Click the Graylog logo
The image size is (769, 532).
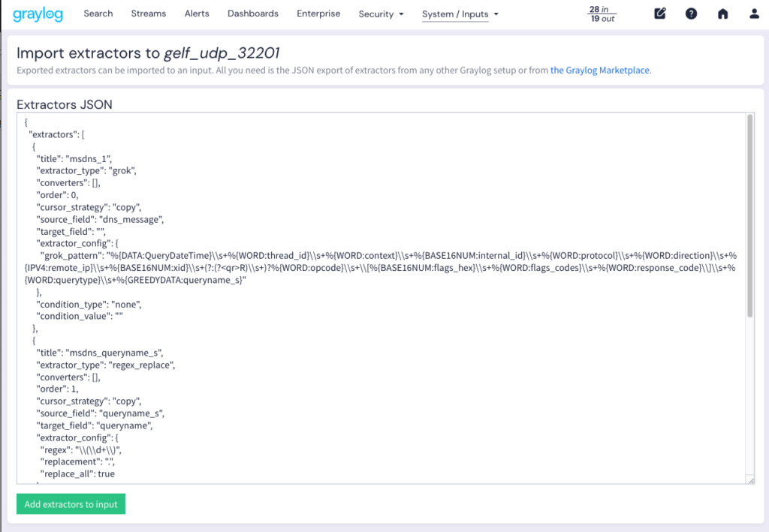[x=38, y=14]
